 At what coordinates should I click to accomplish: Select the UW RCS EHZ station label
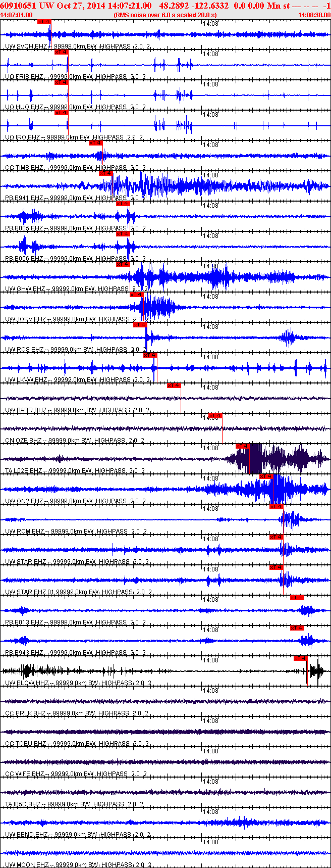coord(24,350)
